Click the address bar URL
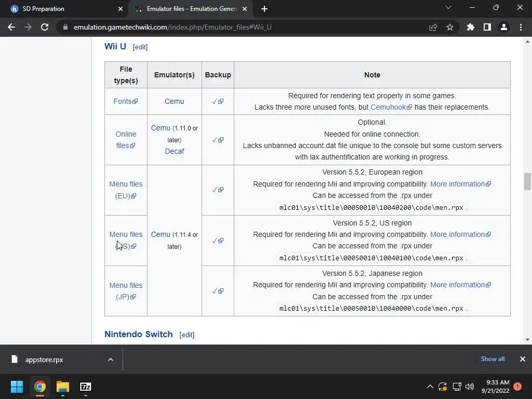The width and height of the screenshot is (532, 399). [172, 27]
